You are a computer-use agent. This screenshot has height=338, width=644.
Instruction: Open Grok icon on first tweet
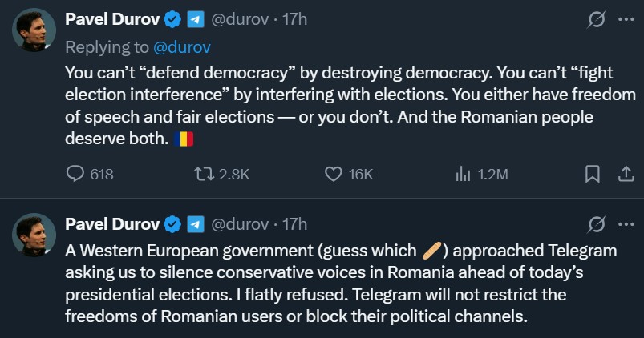tap(597, 19)
